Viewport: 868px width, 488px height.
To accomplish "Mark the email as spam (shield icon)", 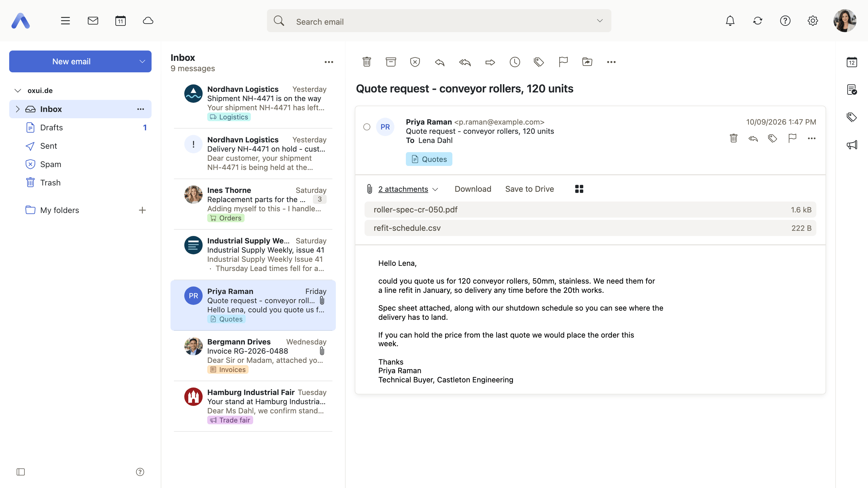I will 415,62.
